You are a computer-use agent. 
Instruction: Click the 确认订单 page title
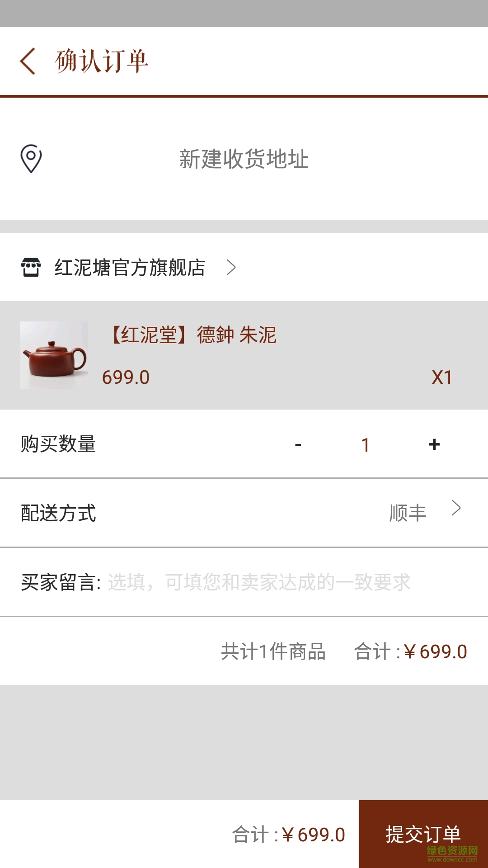[x=102, y=61]
